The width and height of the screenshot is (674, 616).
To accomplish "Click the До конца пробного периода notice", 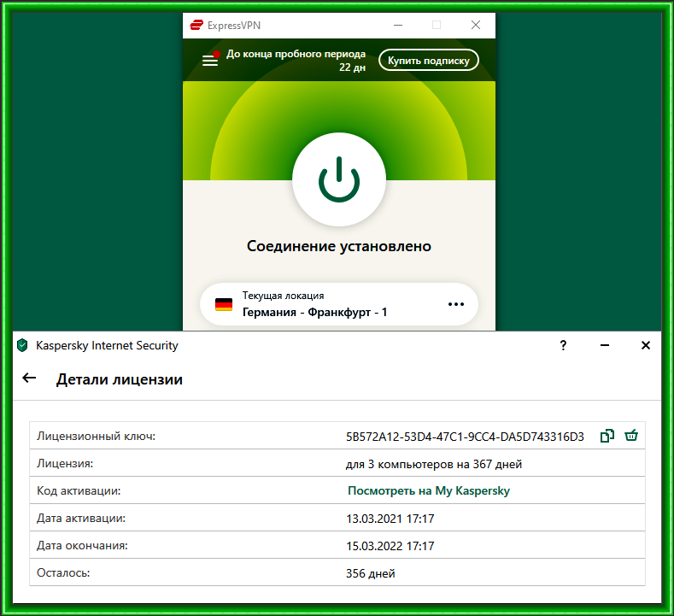I will coord(296,60).
